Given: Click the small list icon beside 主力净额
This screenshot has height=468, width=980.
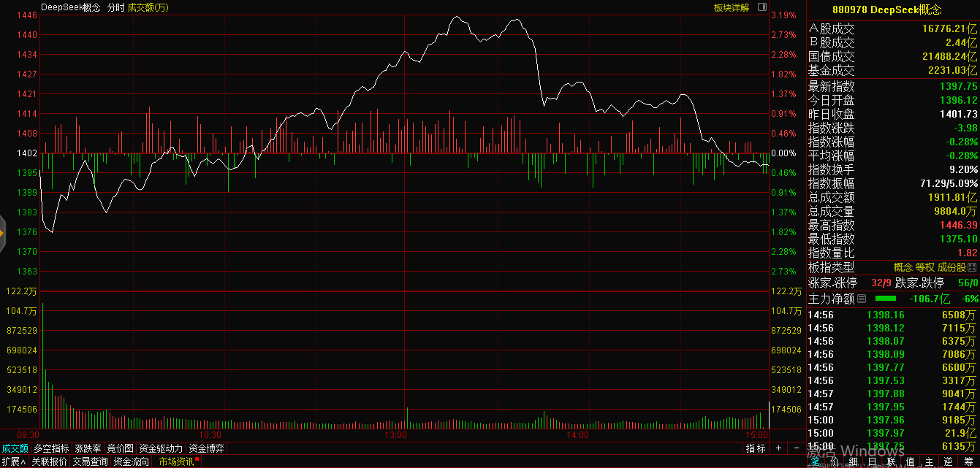Looking at the screenshot, I should coord(861,299).
